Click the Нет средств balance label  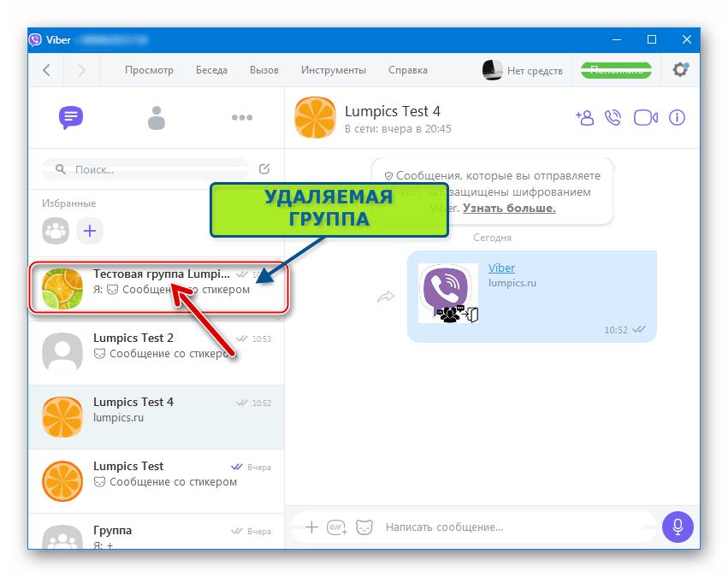535,70
